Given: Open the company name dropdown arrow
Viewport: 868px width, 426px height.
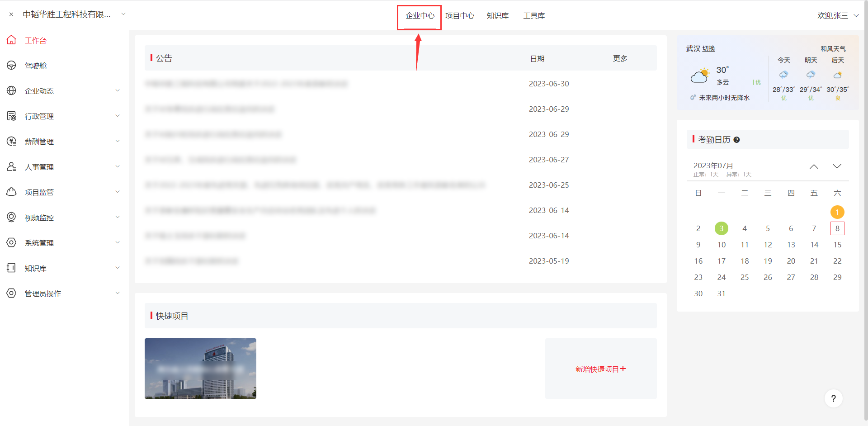Looking at the screenshot, I should point(123,14).
